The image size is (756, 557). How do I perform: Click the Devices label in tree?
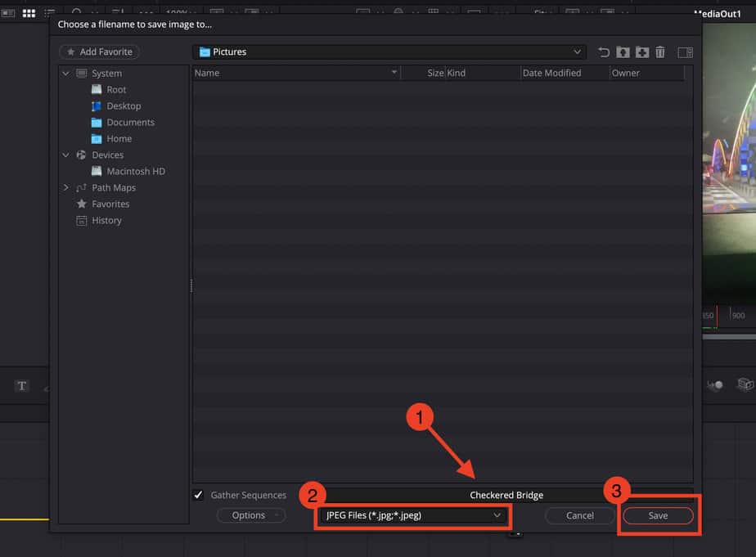107,155
